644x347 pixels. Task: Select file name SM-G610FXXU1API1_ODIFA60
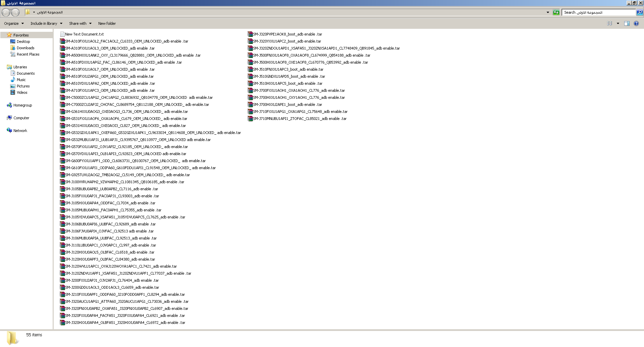[x=141, y=168]
